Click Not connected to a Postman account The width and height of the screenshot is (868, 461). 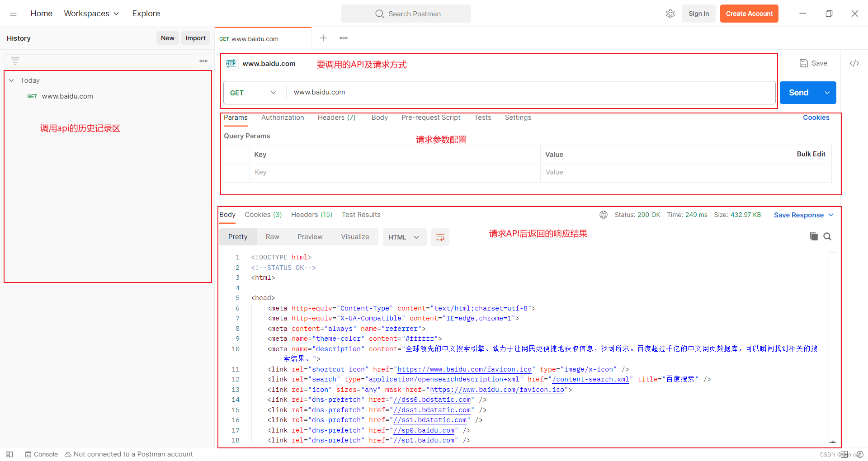coord(129,454)
